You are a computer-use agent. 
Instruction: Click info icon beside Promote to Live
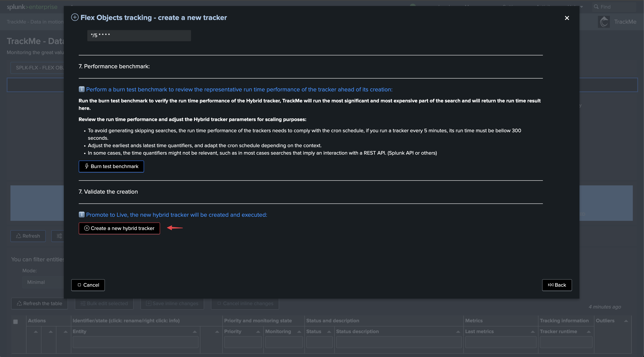coord(82,214)
